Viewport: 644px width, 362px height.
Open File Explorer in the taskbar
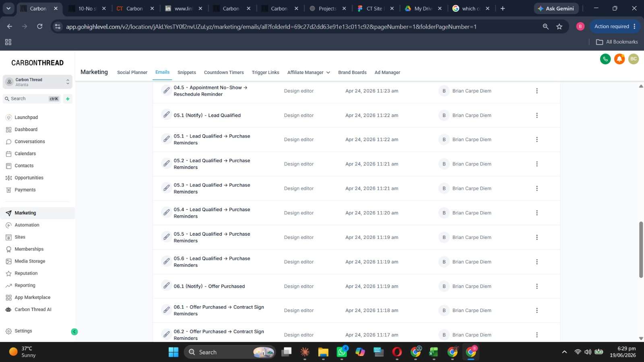point(323,352)
